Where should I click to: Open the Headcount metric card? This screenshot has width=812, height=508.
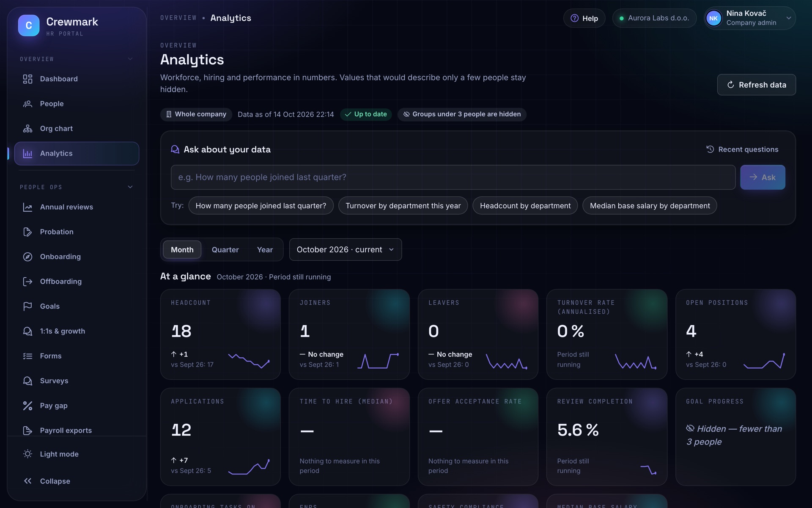pyautogui.click(x=220, y=334)
